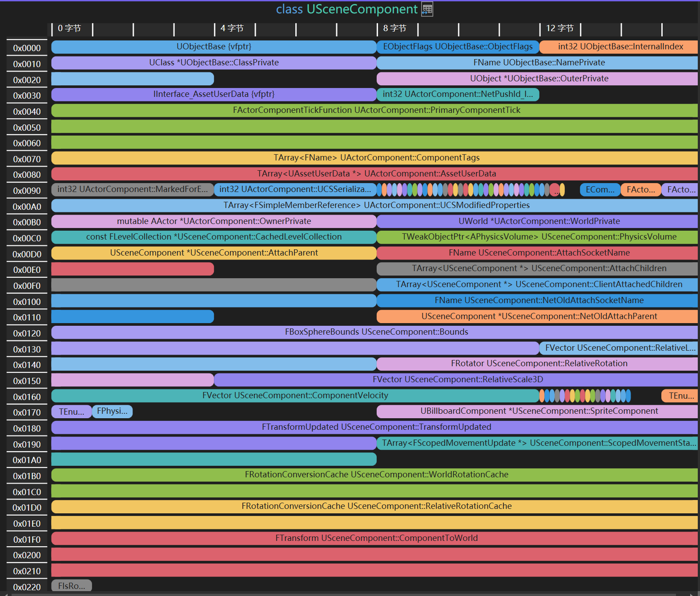Select UCSModifiedProperties member block
The width and height of the screenshot is (700, 596).
pos(376,205)
